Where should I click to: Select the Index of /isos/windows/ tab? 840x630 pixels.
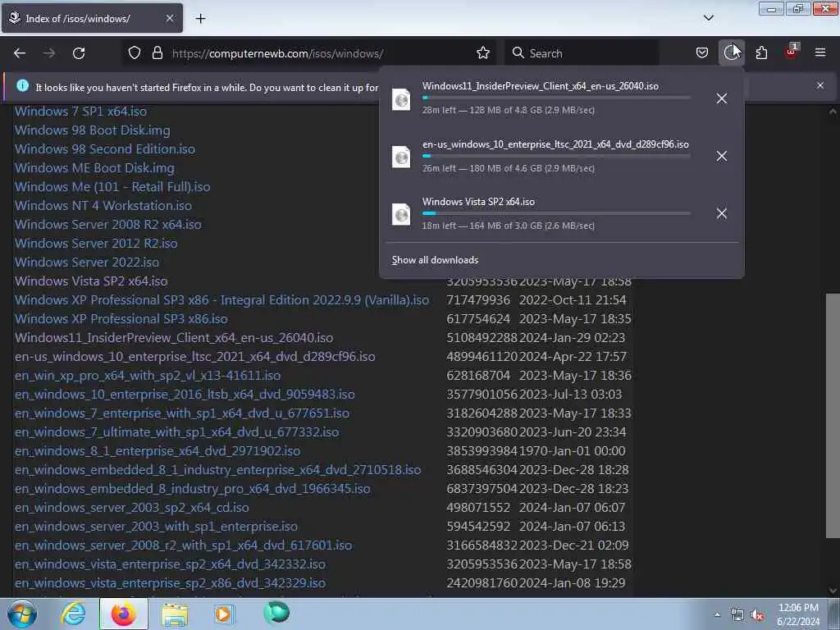(92, 18)
